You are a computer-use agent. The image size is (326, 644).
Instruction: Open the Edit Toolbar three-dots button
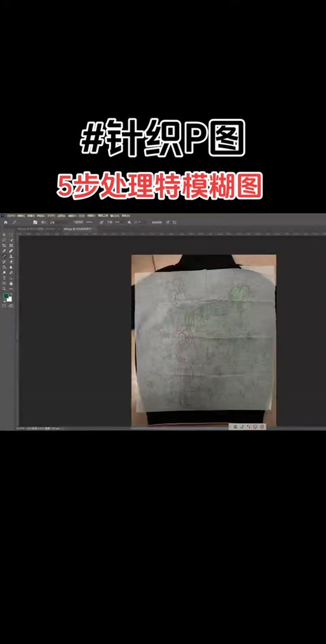click(x=11, y=289)
